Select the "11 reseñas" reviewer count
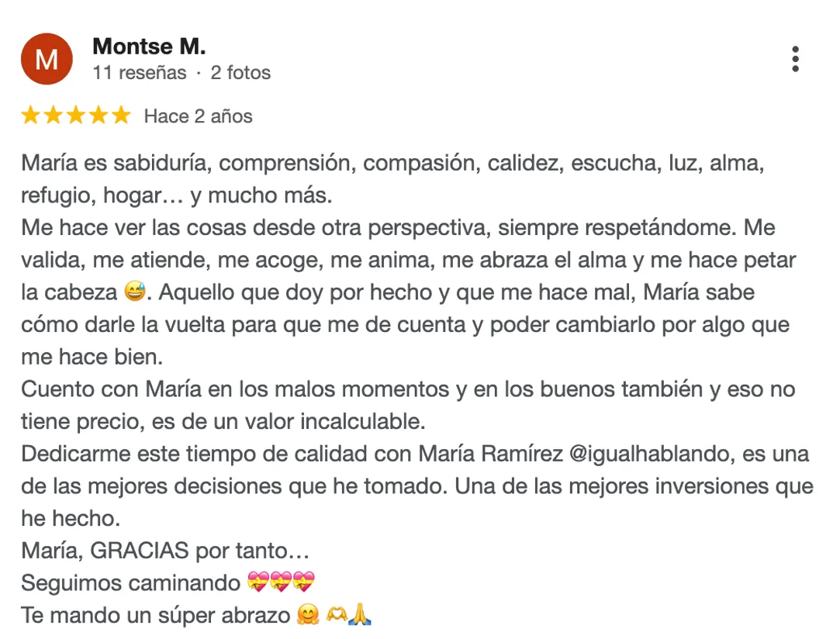Screen dimensions: 840x639 tap(140, 73)
